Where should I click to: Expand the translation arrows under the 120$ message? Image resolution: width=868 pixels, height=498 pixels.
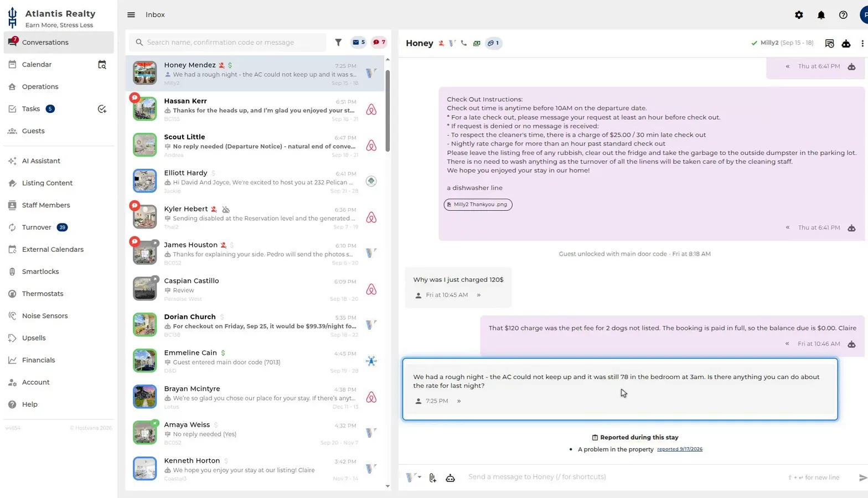[479, 295]
